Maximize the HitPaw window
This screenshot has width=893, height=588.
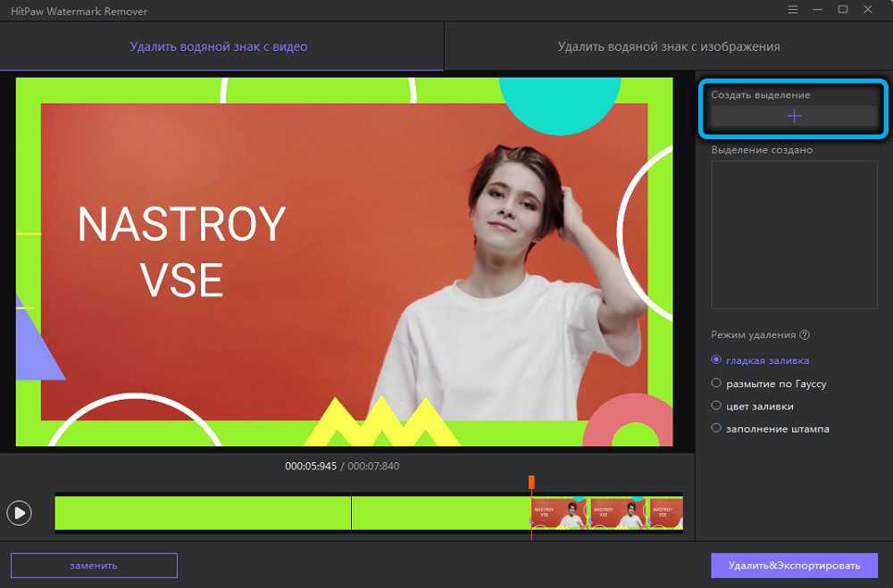[843, 10]
